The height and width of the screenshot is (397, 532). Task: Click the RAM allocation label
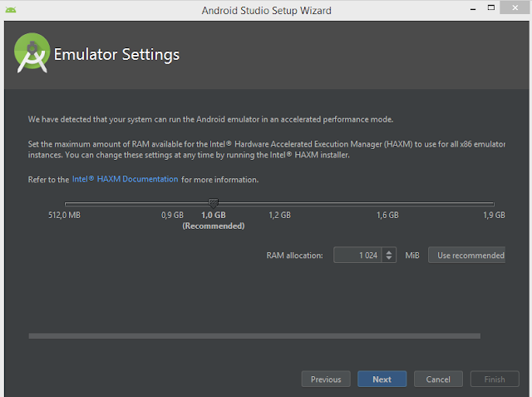(294, 256)
